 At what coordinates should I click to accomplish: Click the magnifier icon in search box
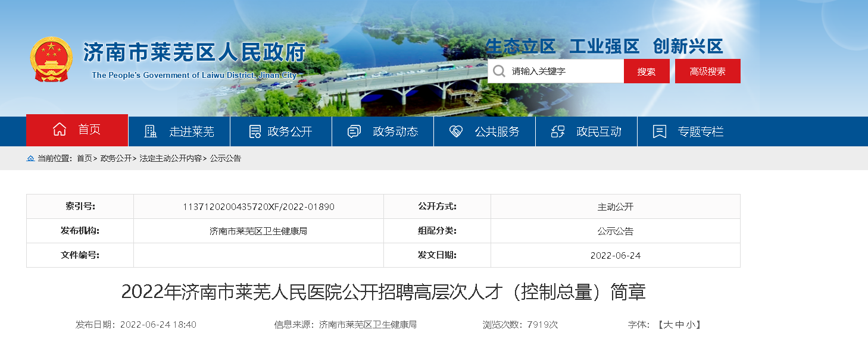(x=499, y=71)
